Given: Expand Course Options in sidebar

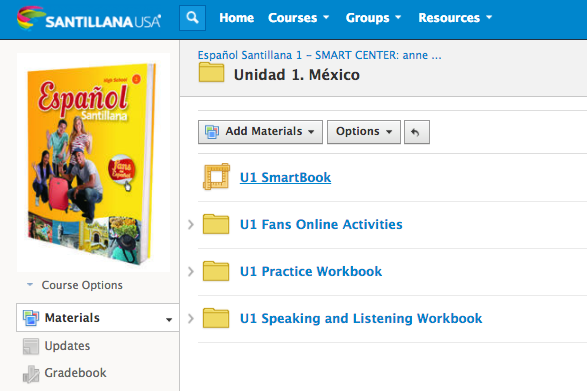Looking at the screenshot, I should click(74, 285).
